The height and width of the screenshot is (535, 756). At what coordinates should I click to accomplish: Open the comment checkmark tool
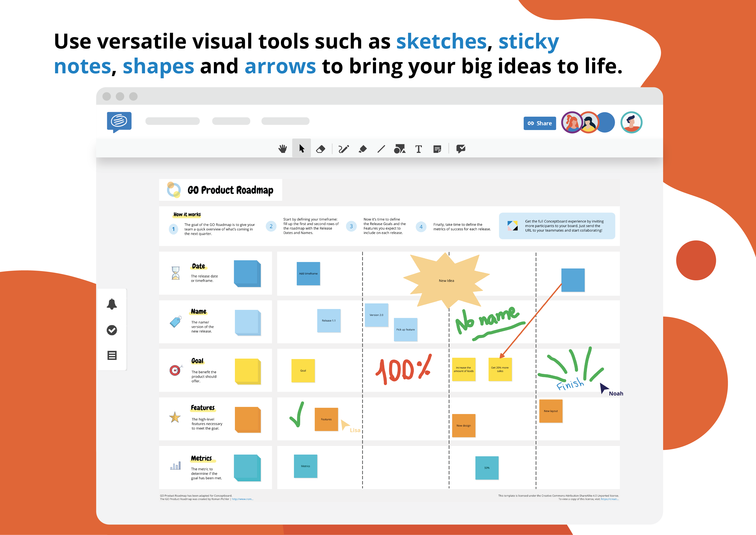pyautogui.click(x=461, y=149)
